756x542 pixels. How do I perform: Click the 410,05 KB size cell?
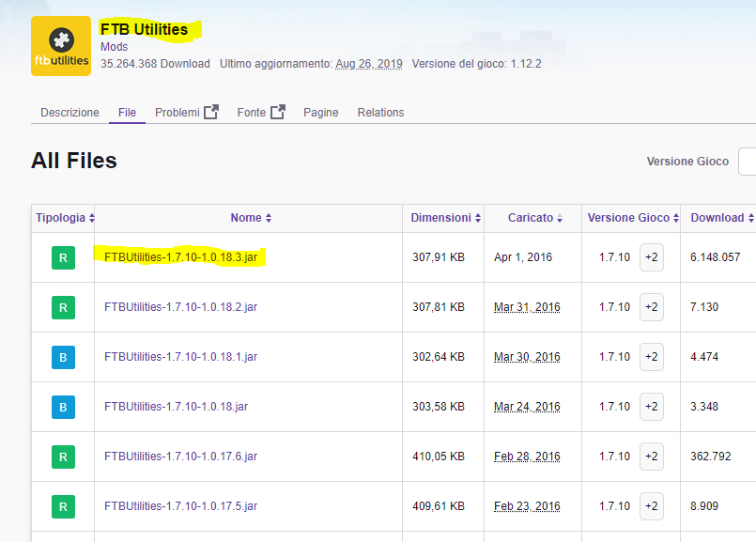pos(439,457)
